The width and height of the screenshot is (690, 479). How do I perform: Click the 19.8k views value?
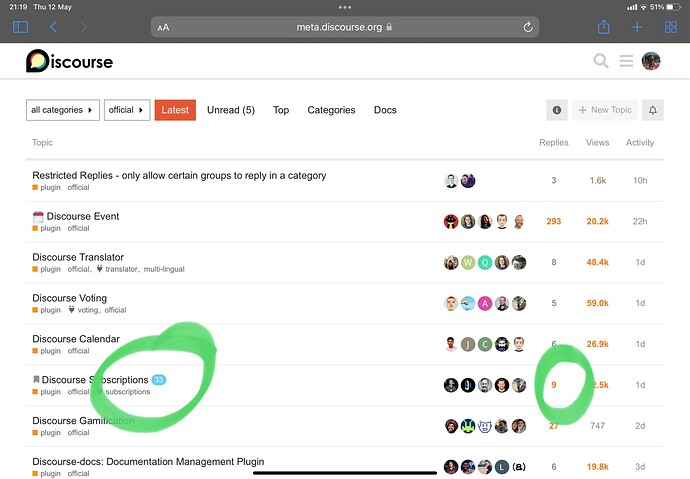598,467
